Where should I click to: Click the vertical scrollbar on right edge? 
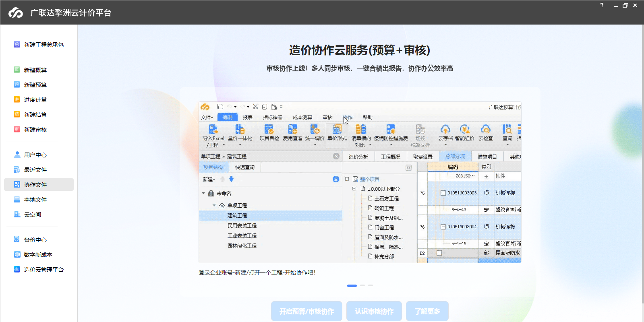(642, 161)
